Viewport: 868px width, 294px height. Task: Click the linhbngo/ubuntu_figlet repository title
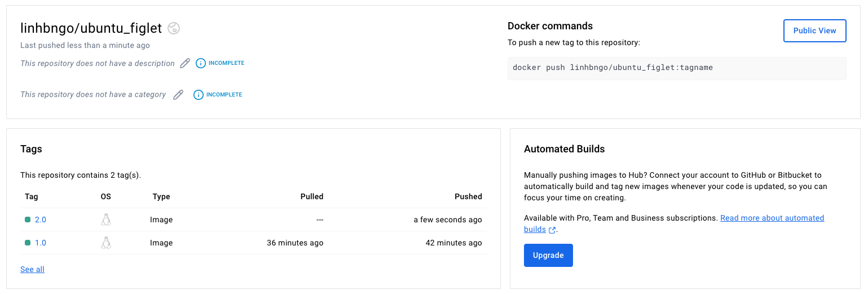[91, 28]
